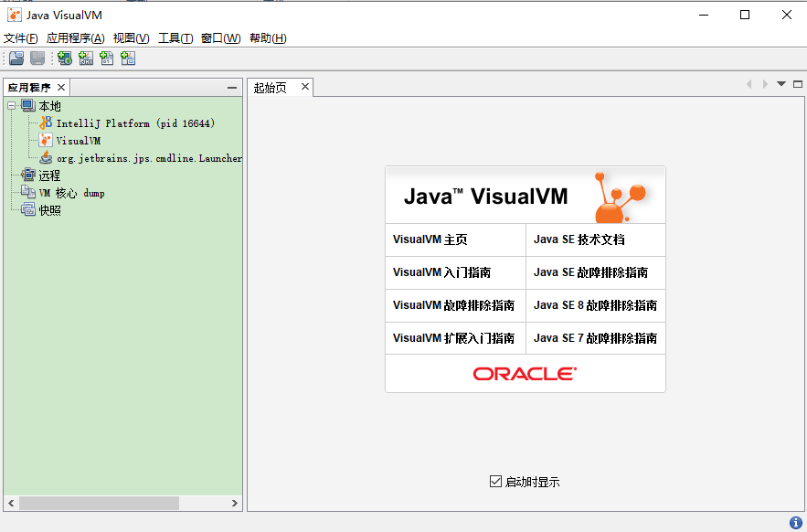
Task: Open Java SE 故障排除指南 link
Action: pos(590,272)
